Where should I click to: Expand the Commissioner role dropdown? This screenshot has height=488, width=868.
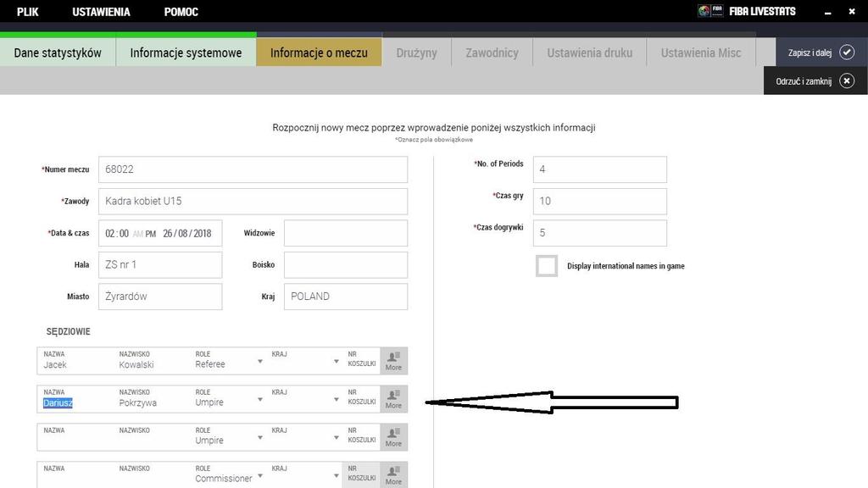(x=259, y=476)
